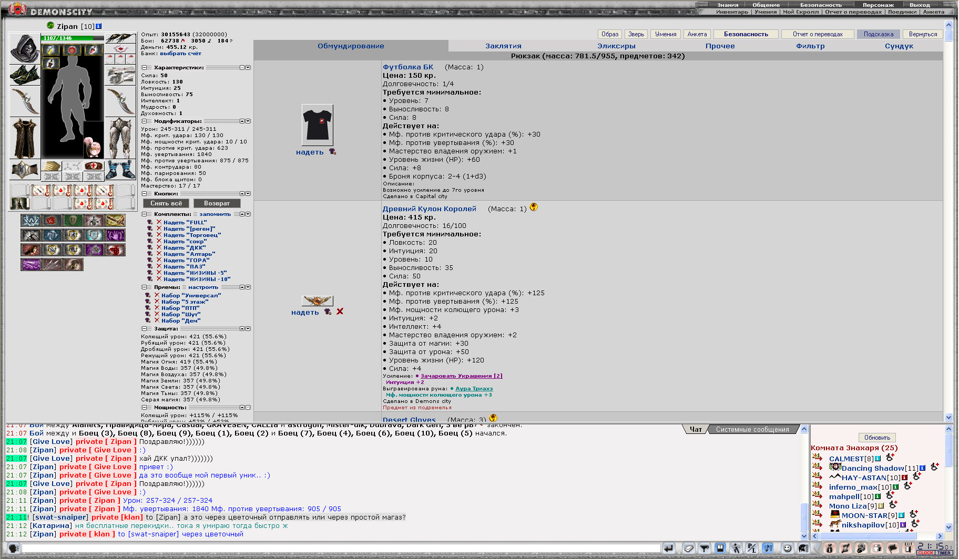Click the inventory panel vertical scrollbar
This screenshot has height=560, width=959.
(x=948, y=221)
